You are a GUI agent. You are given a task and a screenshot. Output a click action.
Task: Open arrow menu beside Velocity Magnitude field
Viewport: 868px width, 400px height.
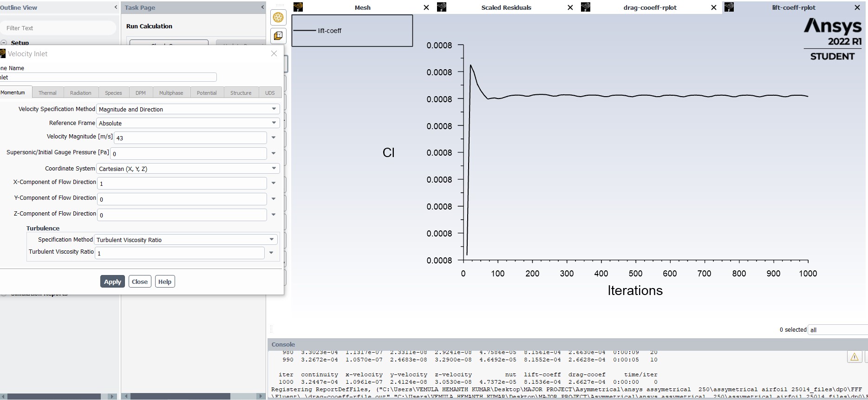(x=274, y=138)
